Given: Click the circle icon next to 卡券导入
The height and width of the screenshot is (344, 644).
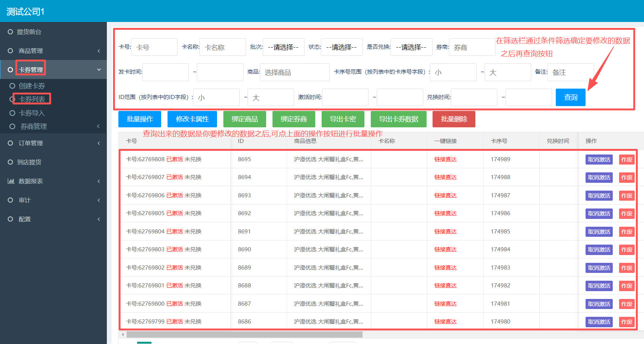Looking at the screenshot, I should pyautogui.click(x=12, y=113).
